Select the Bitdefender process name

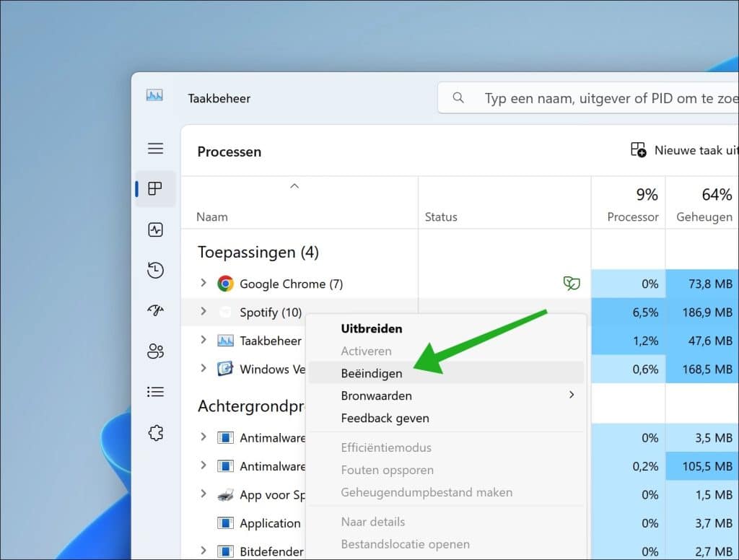[271, 551]
